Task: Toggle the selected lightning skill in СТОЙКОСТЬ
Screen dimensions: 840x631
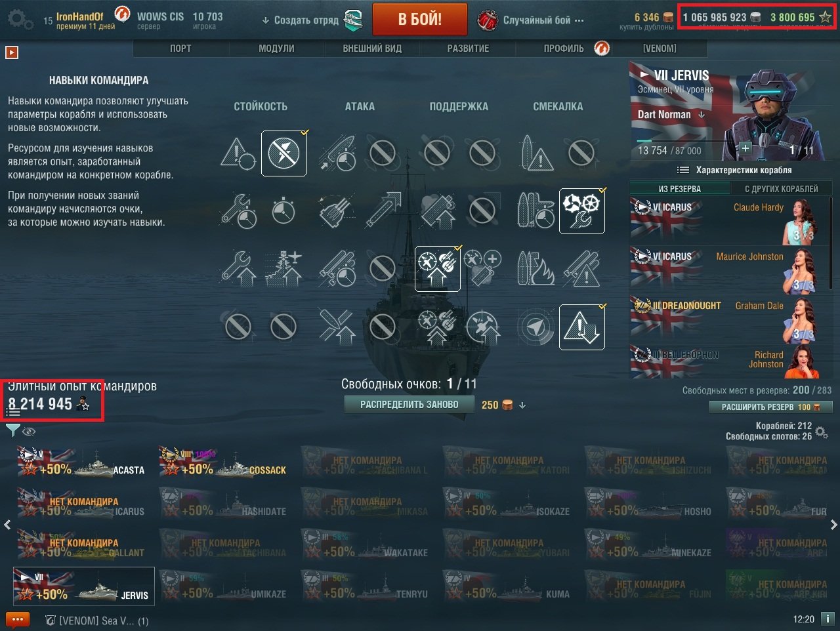Action: [x=284, y=153]
